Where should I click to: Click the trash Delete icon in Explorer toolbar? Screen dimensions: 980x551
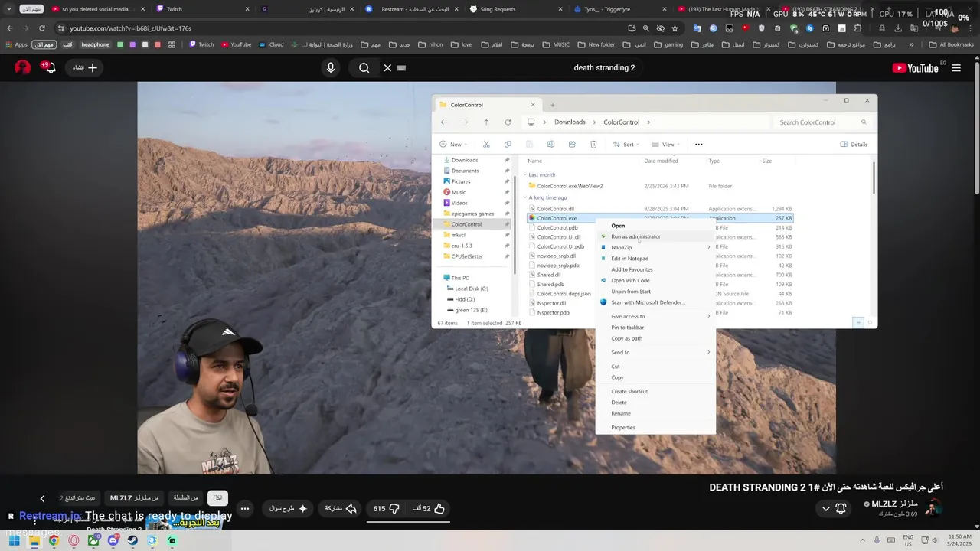tap(593, 145)
